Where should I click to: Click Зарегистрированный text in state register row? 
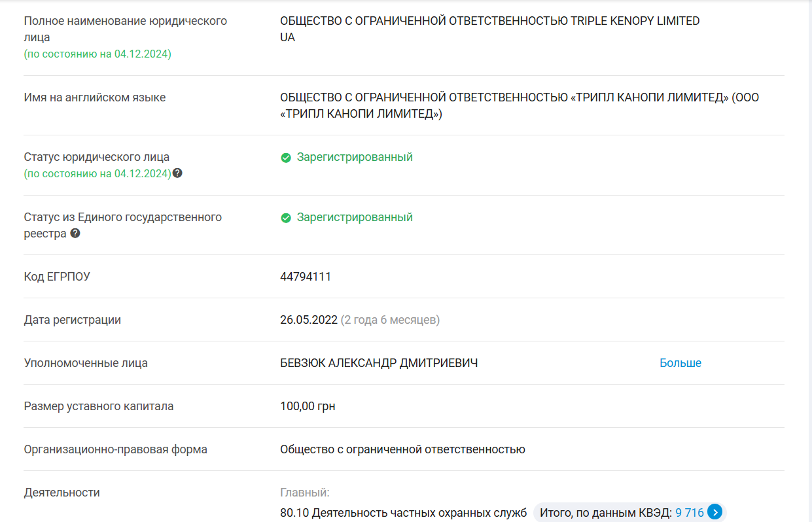pos(355,217)
